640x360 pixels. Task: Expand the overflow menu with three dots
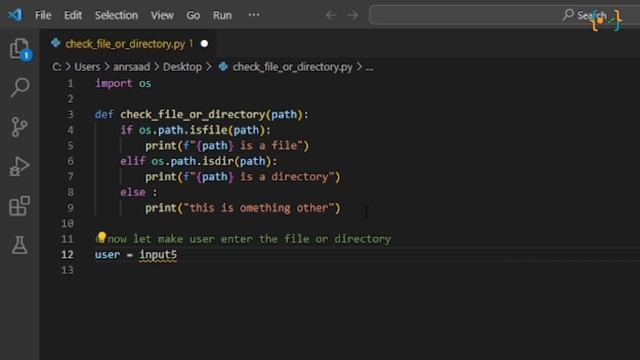coord(254,15)
